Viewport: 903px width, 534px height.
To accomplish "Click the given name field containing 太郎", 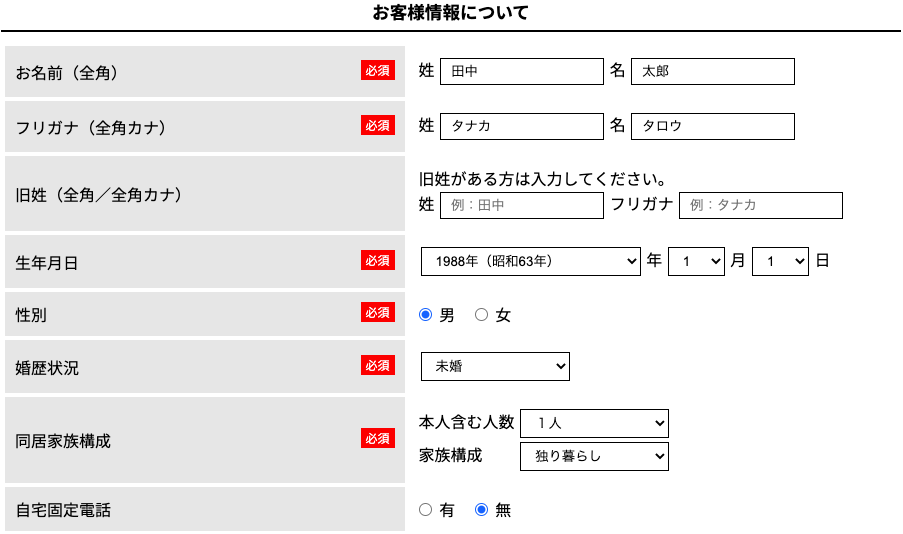I will tap(712, 72).
